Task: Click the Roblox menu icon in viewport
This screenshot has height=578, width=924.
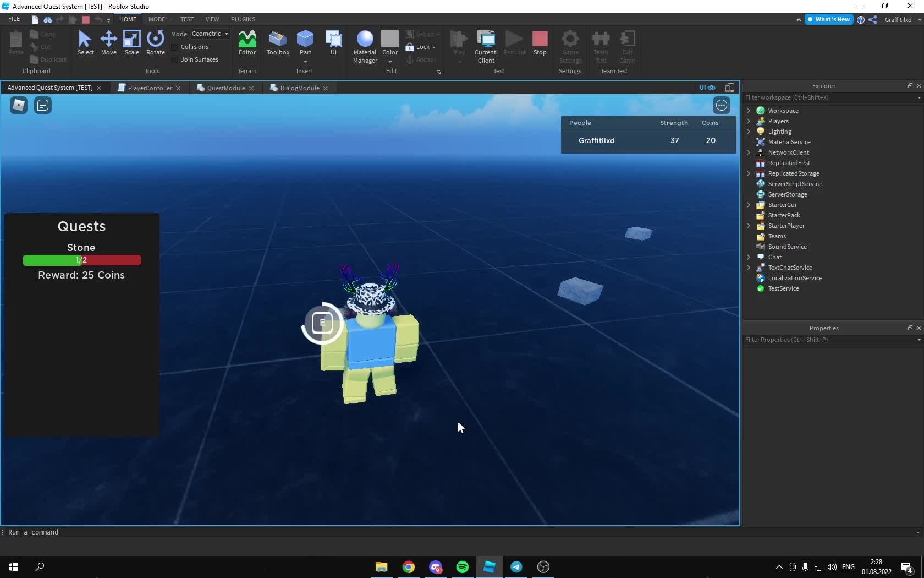Action: (19, 105)
